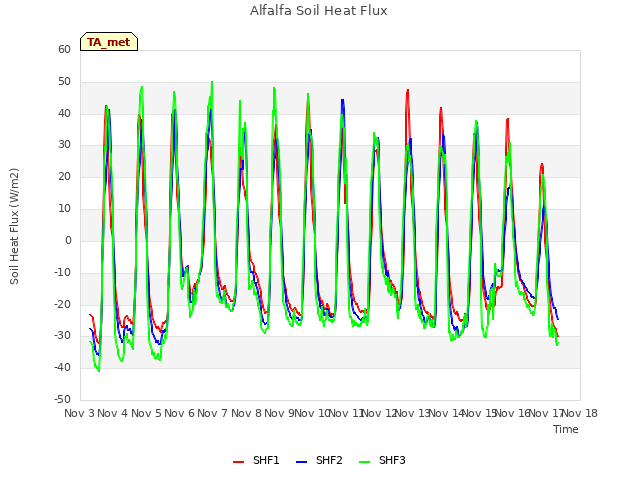This screenshot has width=640, height=480.
Task: Click the green SHF3 peak near 50 on Nov 6
Action: pos(212,82)
